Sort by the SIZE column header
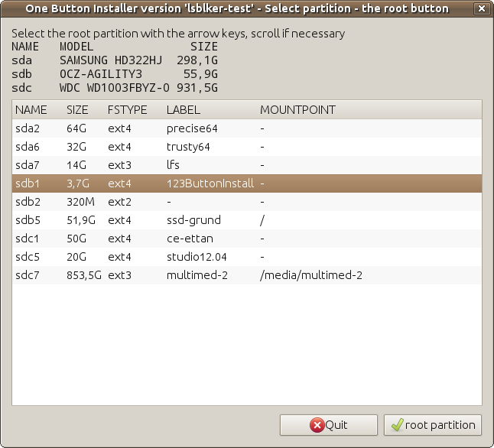The height and width of the screenshot is (448, 494). point(77,110)
